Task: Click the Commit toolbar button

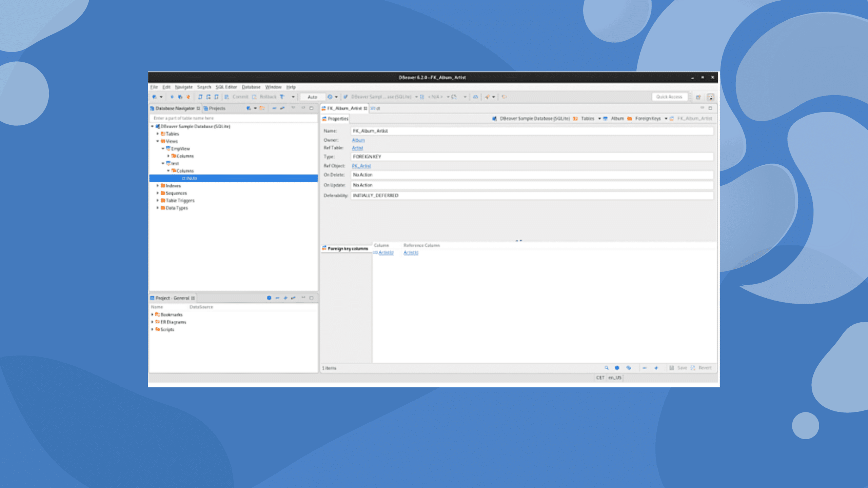Action: 237,97
